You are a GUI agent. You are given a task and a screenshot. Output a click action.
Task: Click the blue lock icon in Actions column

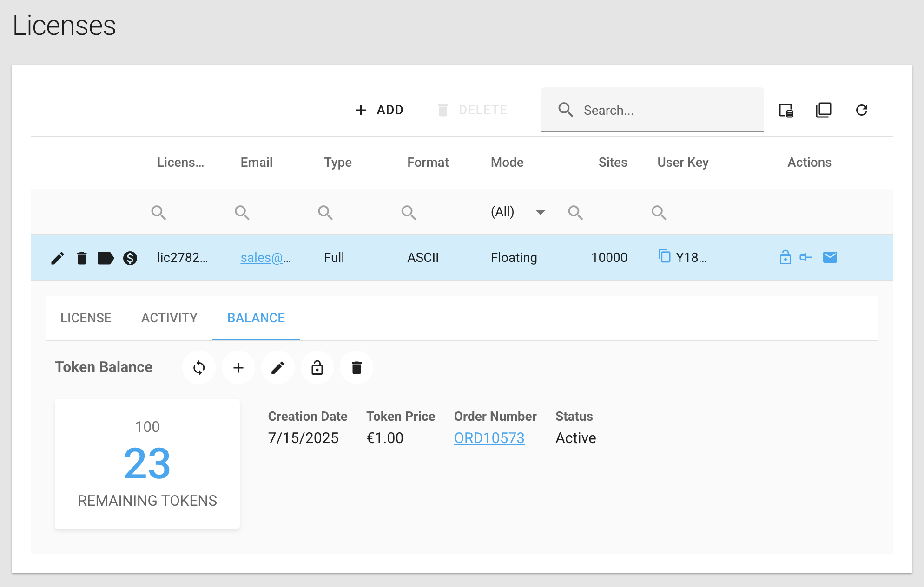[785, 257]
